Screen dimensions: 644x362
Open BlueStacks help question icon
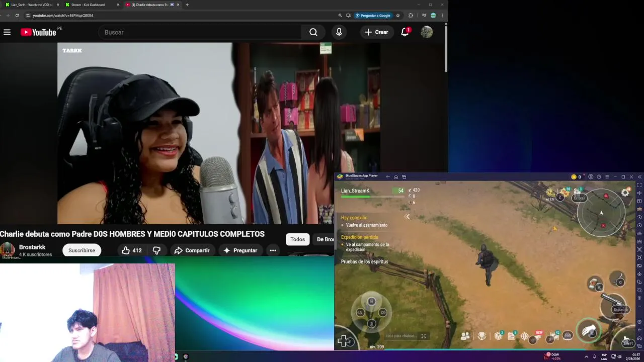click(x=599, y=177)
